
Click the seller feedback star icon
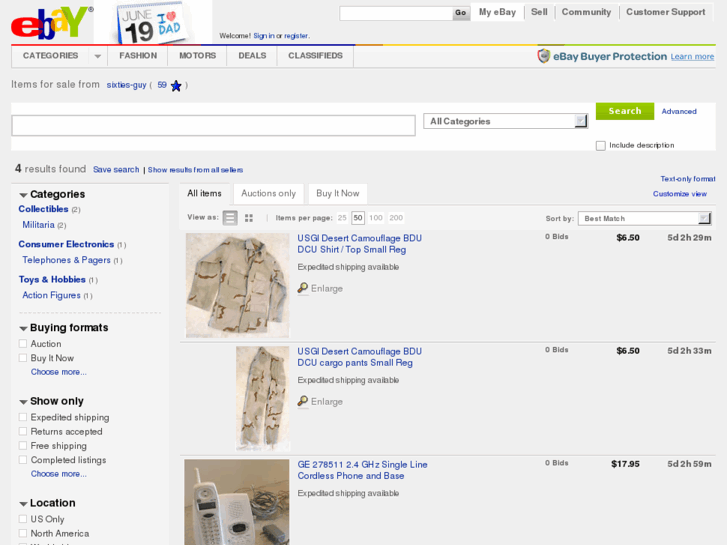(x=176, y=86)
